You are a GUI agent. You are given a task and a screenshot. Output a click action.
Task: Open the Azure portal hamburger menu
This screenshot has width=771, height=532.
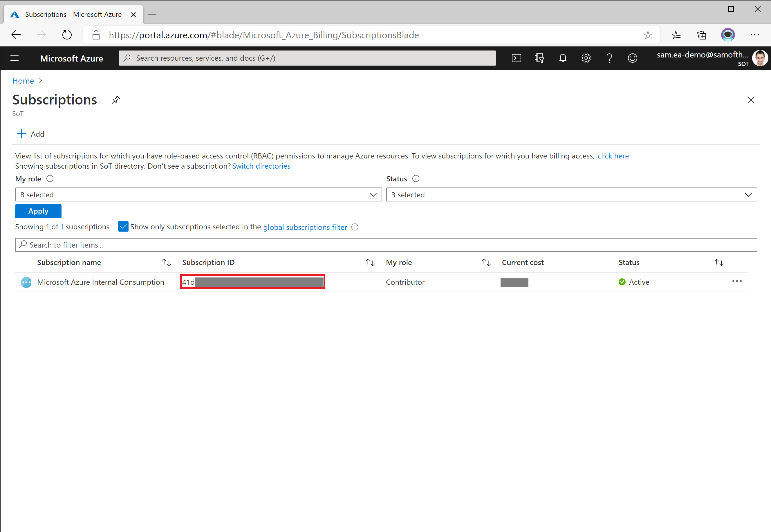point(15,58)
